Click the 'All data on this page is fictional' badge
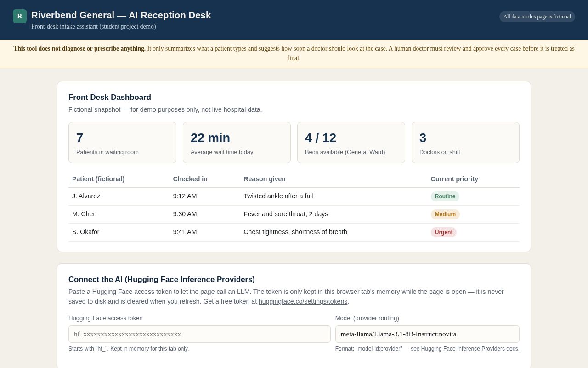This screenshot has width=588, height=368. pos(537,17)
